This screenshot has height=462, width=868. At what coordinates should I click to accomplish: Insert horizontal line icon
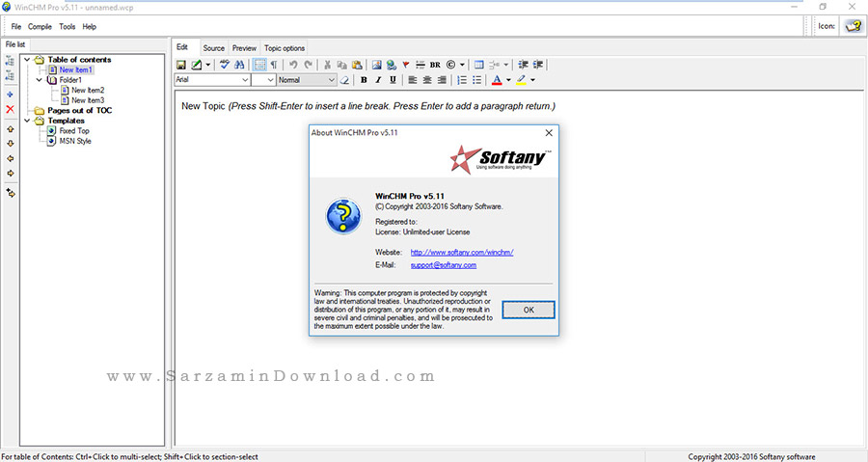[x=420, y=65]
